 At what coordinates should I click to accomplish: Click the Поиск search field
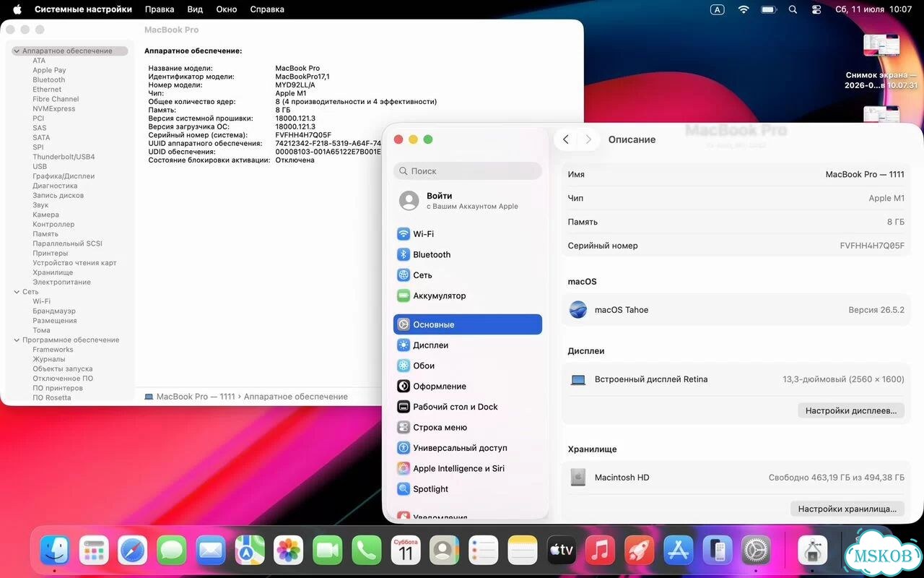click(467, 171)
